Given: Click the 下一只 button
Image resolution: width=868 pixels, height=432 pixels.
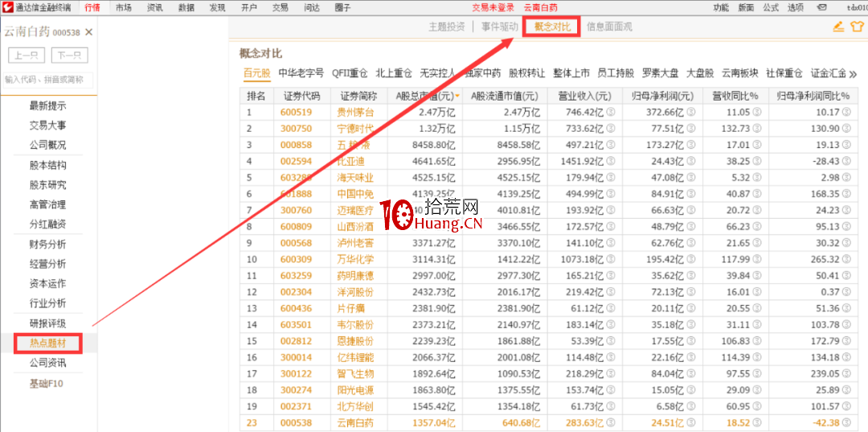Looking at the screenshot, I should point(70,56).
